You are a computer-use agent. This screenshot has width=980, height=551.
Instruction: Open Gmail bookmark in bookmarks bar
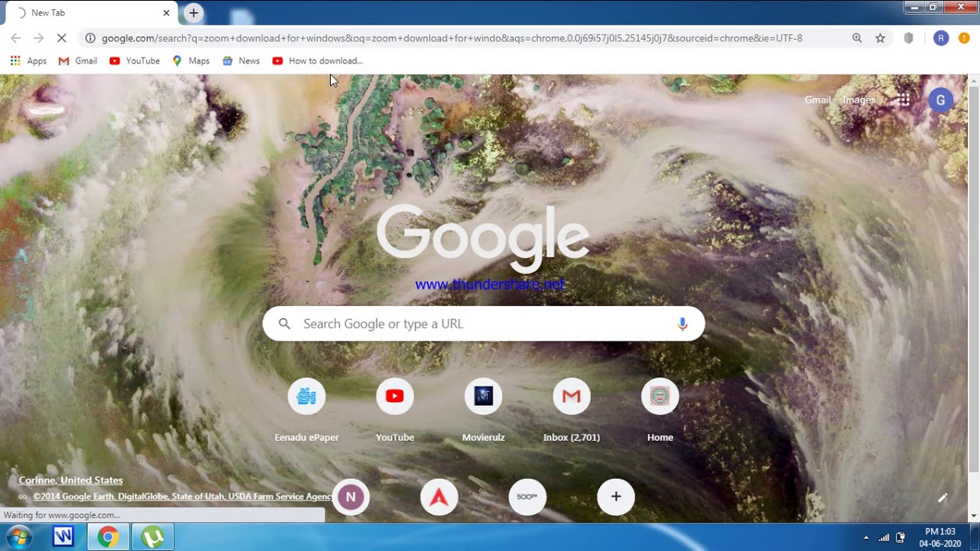[78, 60]
